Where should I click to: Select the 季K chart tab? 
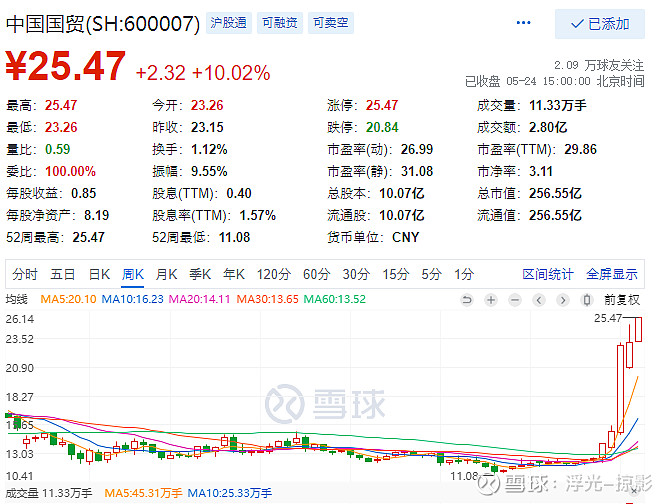coord(200,274)
